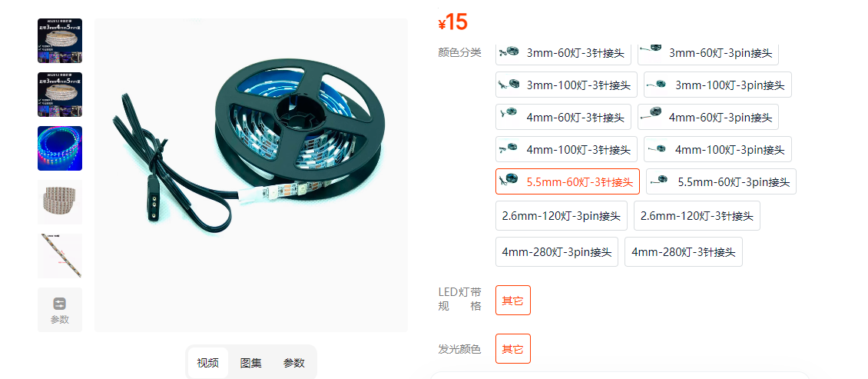The width and height of the screenshot is (868, 379).
Task: Choose the 4mm-280灯-3针接头 option
Action: [x=684, y=252]
